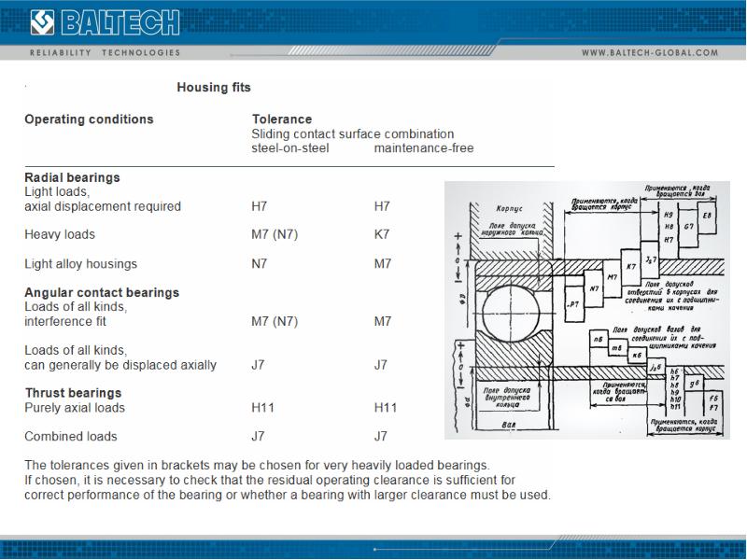Click the Light alloy housings row label
The image size is (747, 560).
click(80, 264)
